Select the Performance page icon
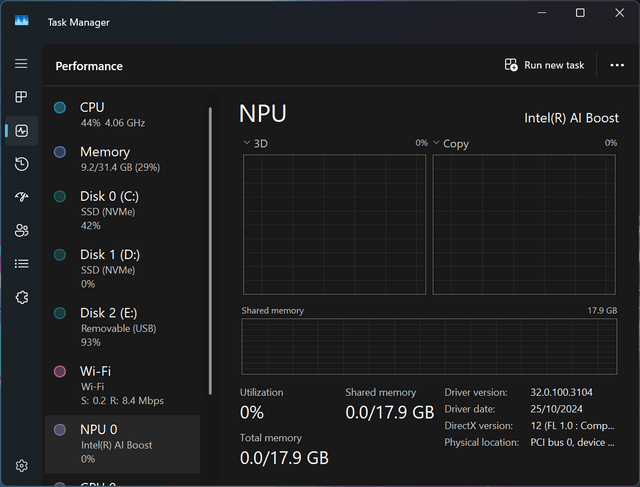640x487 pixels. pos(22,131)
